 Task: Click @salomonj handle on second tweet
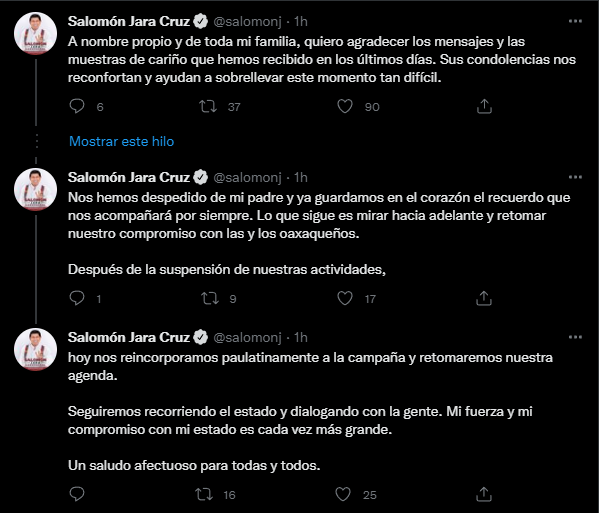point(247,177)
